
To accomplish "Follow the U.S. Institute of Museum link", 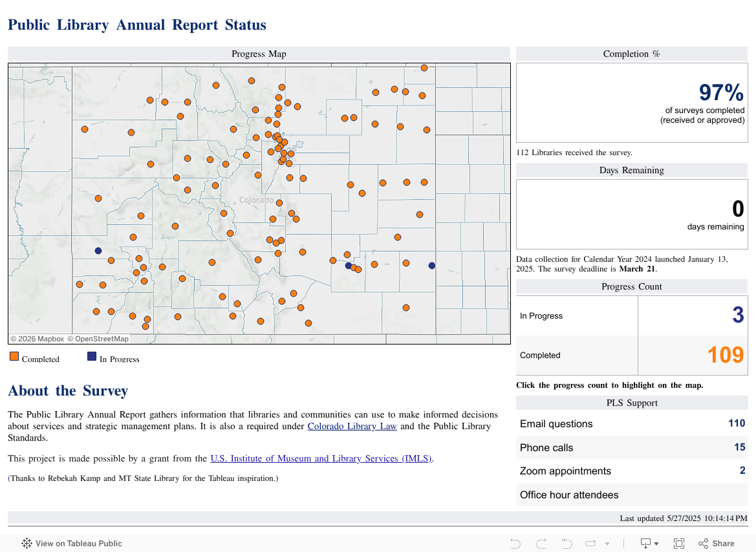I will click(x=321, y=458).
